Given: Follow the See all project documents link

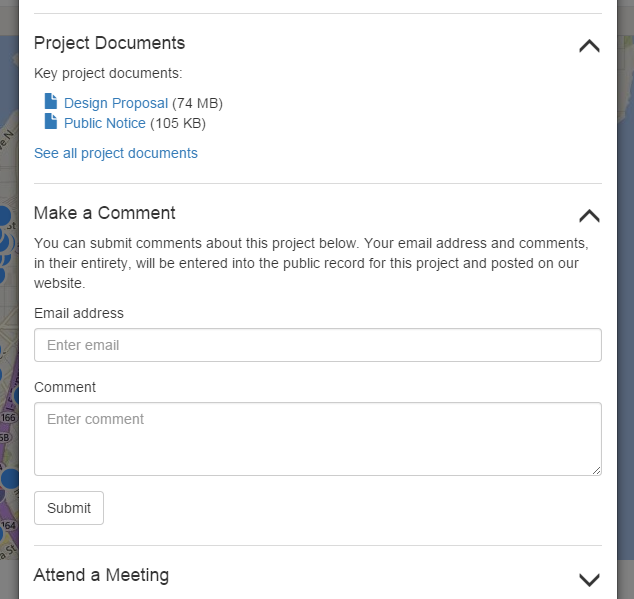Looking at the screenshot, I should point(116,153).
